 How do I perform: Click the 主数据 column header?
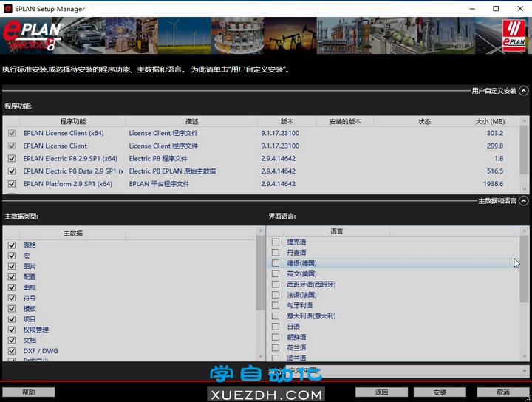(72, 233)
